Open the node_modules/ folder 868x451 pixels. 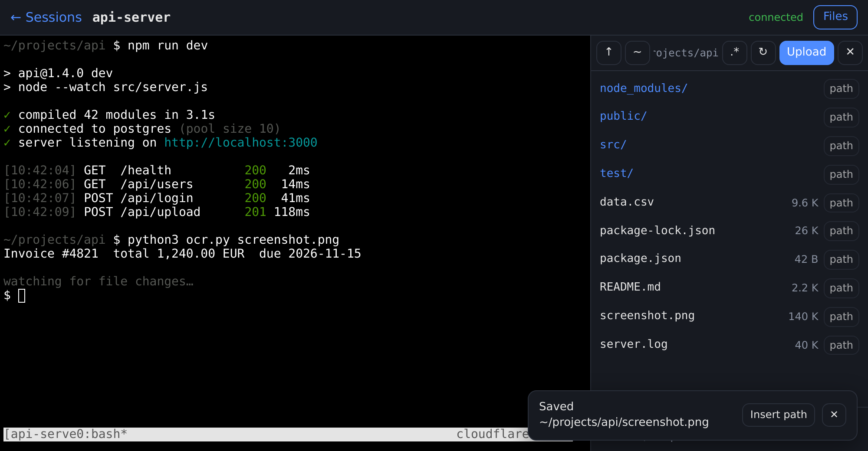coord(644,88)
